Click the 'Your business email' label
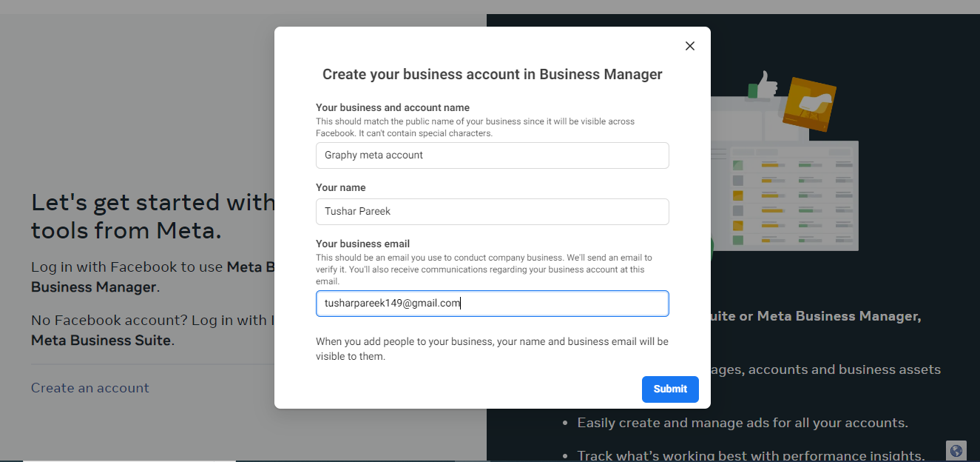This screenshot has width=980, height=462. [x=362, y=244]
